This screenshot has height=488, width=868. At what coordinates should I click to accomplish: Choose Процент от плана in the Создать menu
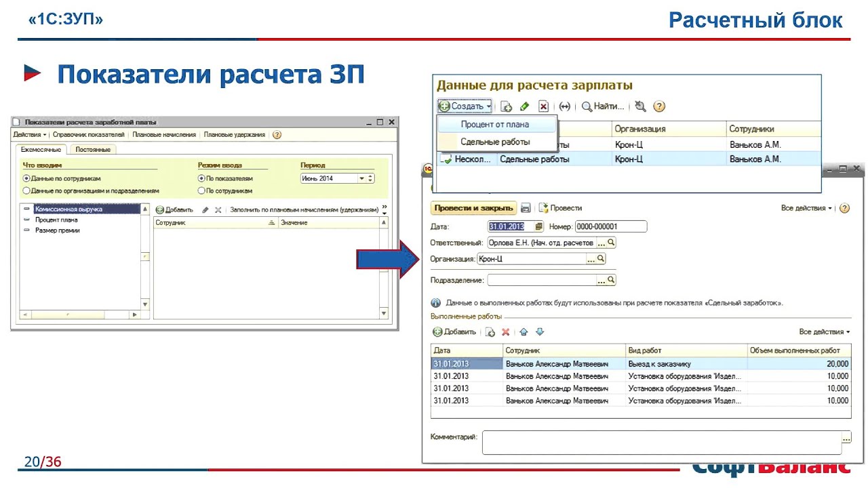[x=495, y=125]
